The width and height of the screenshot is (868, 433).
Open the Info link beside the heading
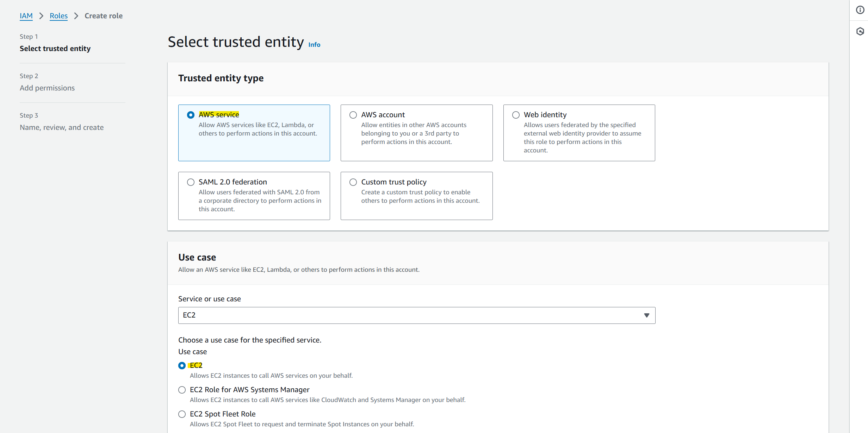click(314, 45)
